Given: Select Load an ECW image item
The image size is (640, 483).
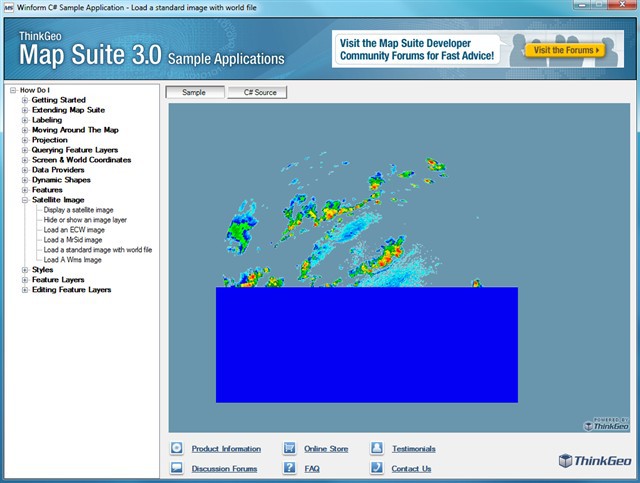Looking at the screenshot, I should [x=74, y=230].
